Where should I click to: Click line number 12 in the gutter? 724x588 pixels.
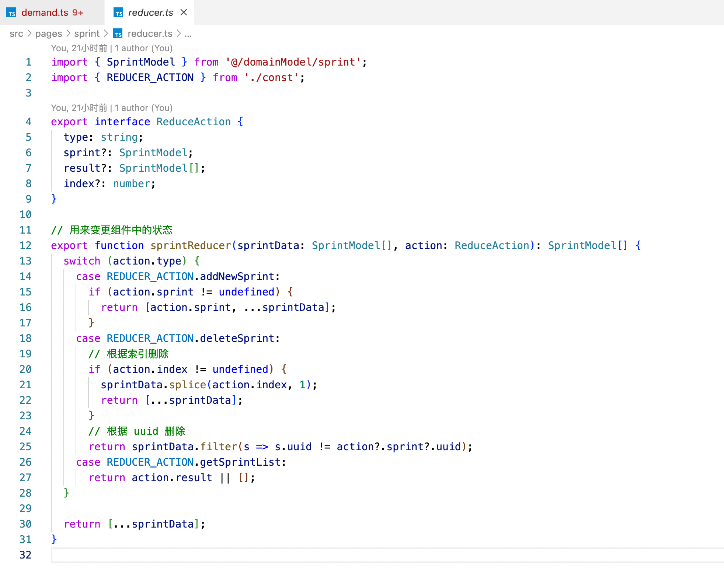point(25,245)
